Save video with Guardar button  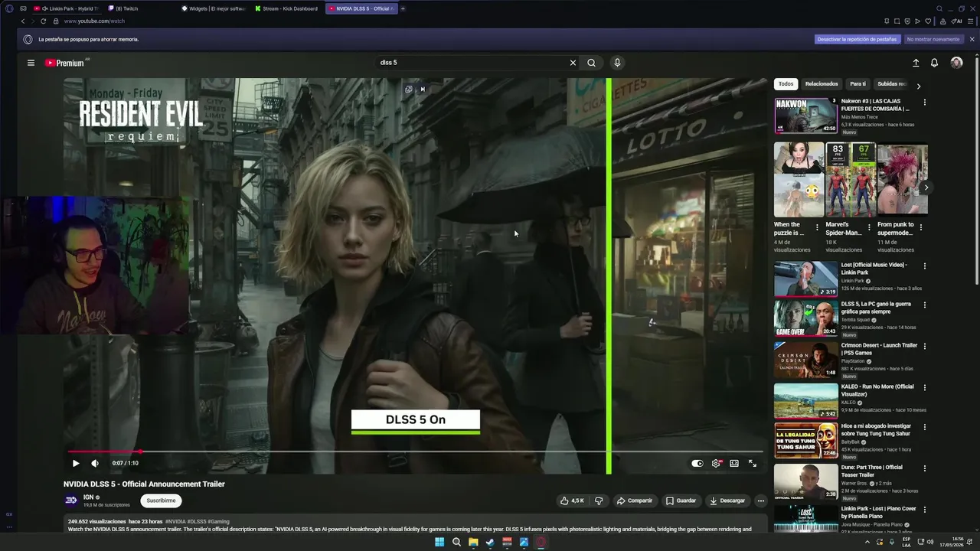coord(681,500)
